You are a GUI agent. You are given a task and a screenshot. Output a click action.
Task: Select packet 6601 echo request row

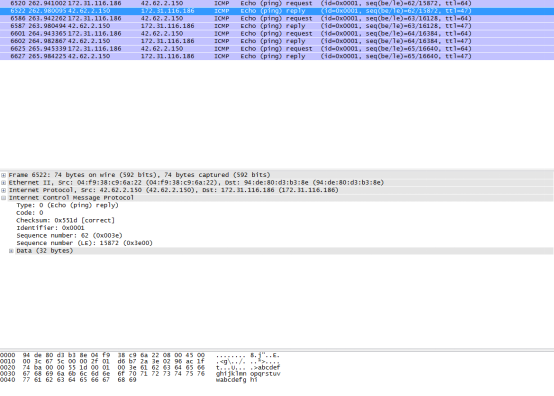click(x=277, y=34)
